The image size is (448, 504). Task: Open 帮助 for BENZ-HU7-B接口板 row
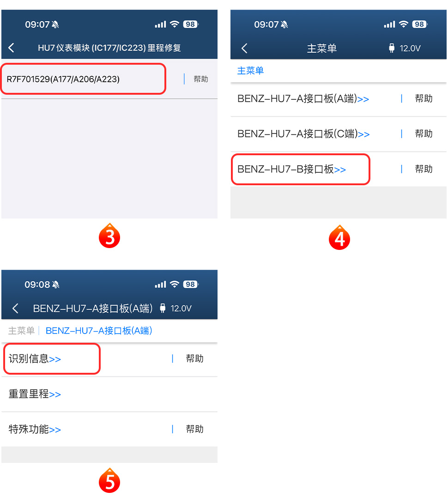(x=424, y=169)
